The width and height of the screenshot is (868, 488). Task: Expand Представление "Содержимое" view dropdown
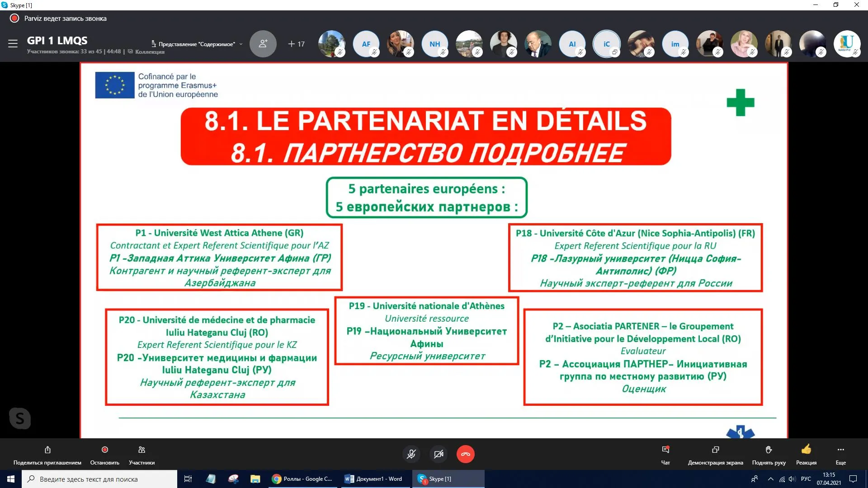coord(198,44)
